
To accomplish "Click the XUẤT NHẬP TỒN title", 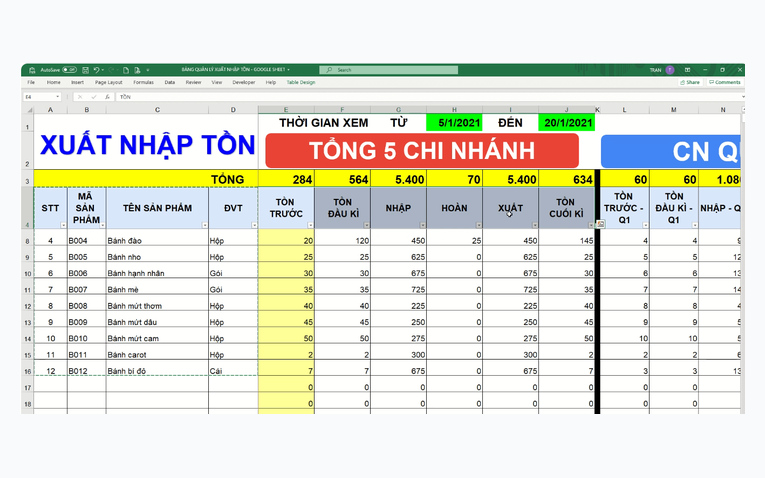I will (x=147, y=145).
